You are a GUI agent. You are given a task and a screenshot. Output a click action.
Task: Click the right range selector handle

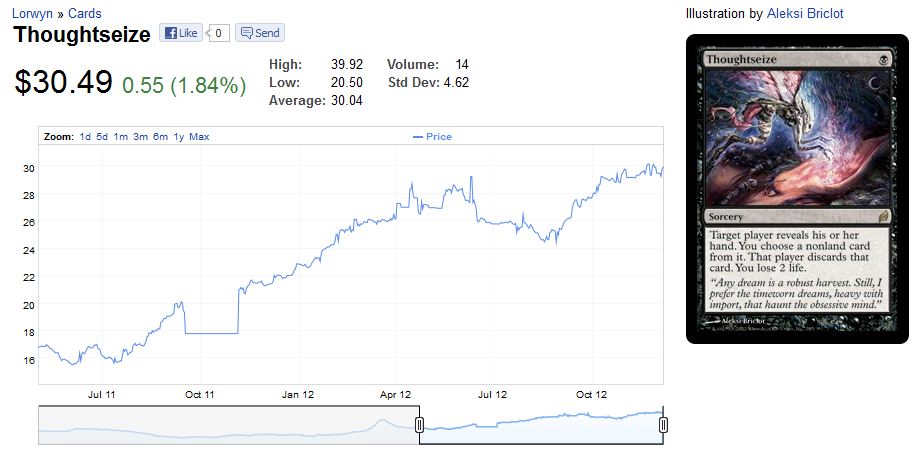click(663, 425)
